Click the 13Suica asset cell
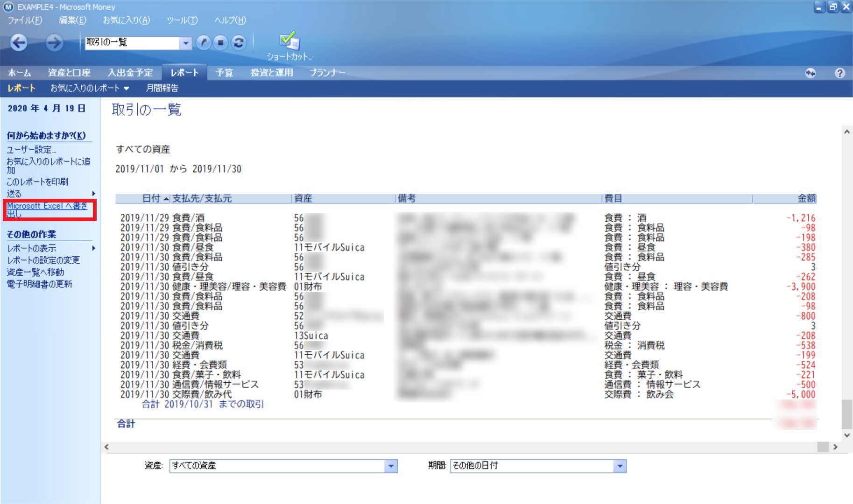This screenshot has width=853, height=504. [x=311, y=336]
